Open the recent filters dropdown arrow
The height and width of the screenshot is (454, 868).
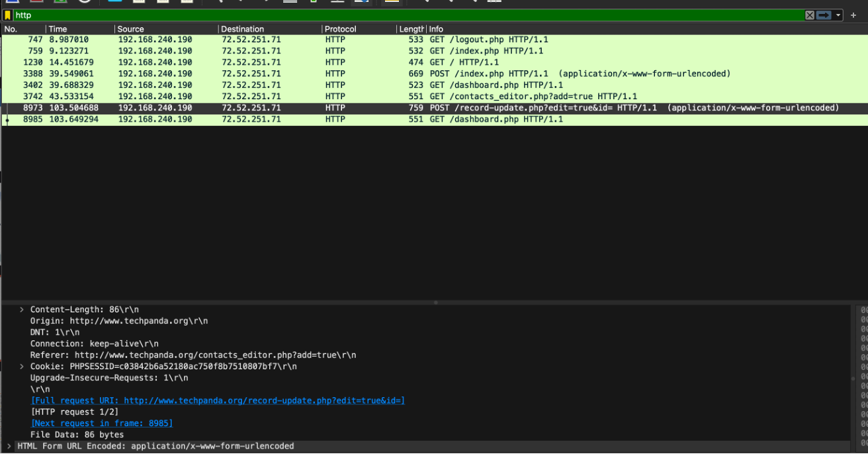click(x=838, y=15)
